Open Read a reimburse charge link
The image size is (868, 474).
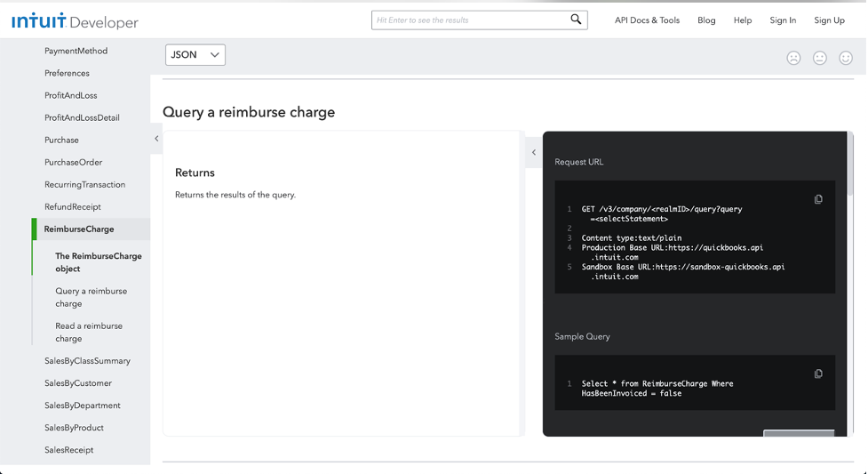pyautogui.click(x=89, y=332)
